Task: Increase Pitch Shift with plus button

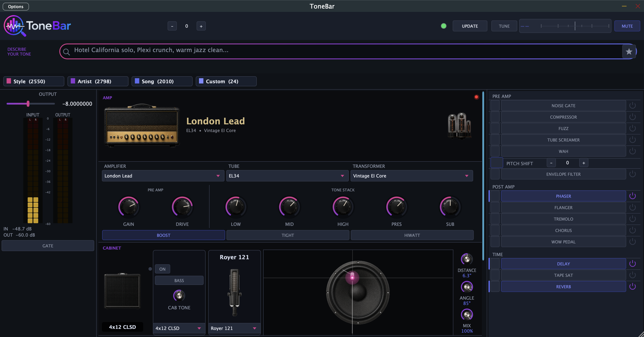Action: tap(584, 163)
